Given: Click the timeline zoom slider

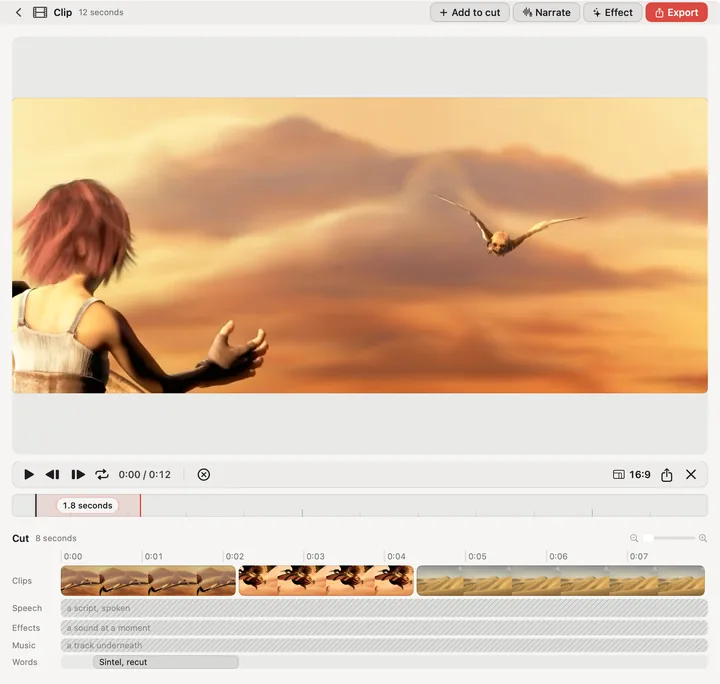Looking at the screenshot, I should (669, 538).
